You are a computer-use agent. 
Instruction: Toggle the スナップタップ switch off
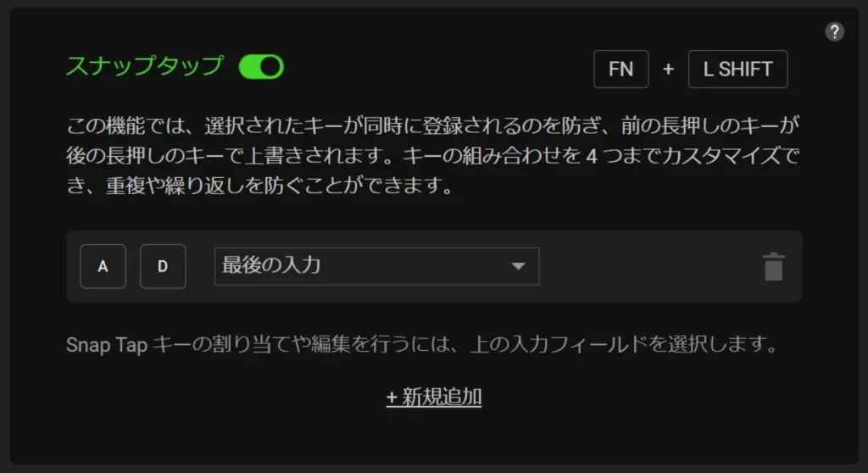tap(261, 67)
